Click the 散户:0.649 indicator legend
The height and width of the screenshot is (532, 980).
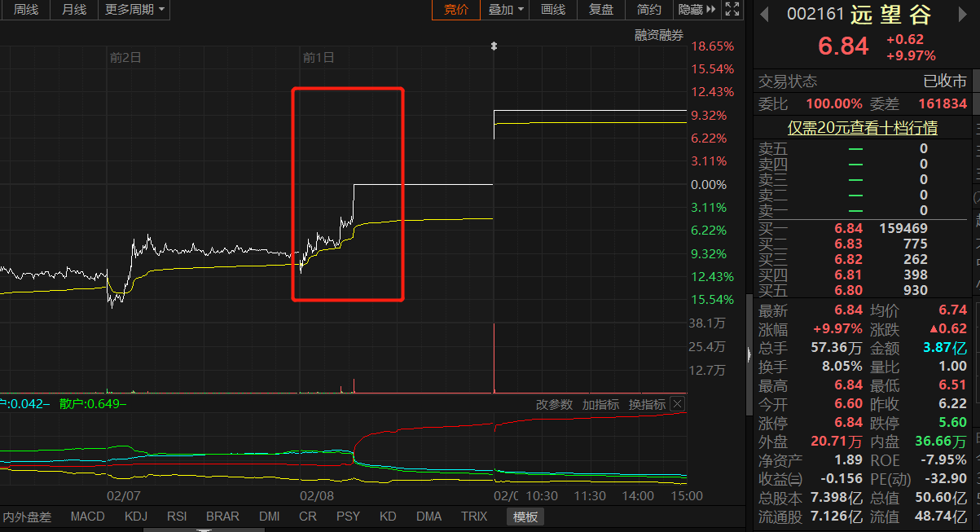point(93,404)
